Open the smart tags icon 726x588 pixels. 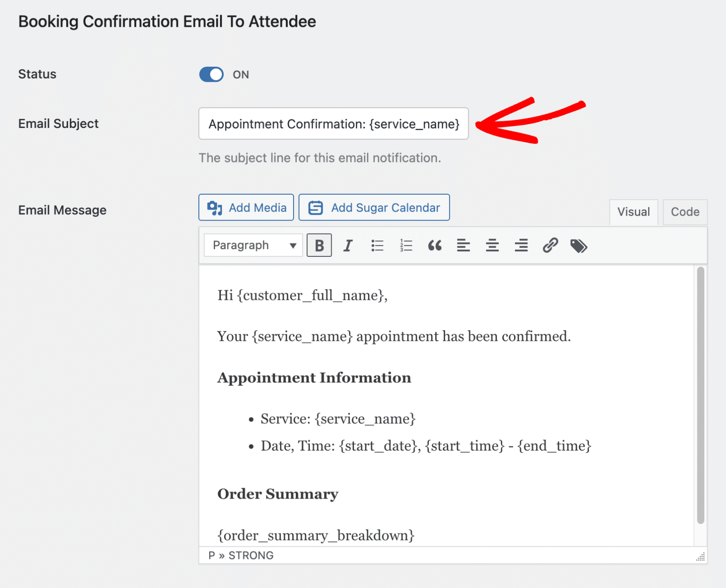coord(579,246)
